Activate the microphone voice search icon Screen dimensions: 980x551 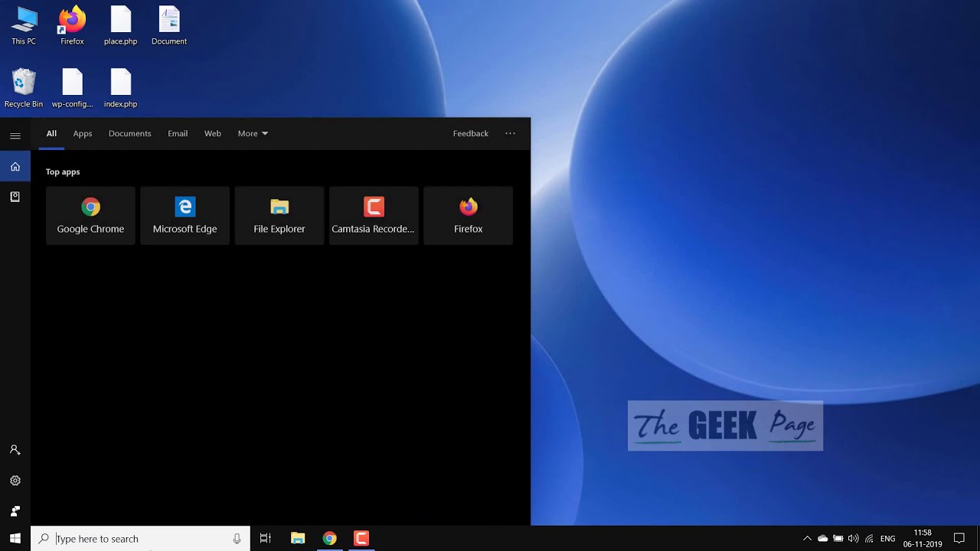click(x=237, y=539)
